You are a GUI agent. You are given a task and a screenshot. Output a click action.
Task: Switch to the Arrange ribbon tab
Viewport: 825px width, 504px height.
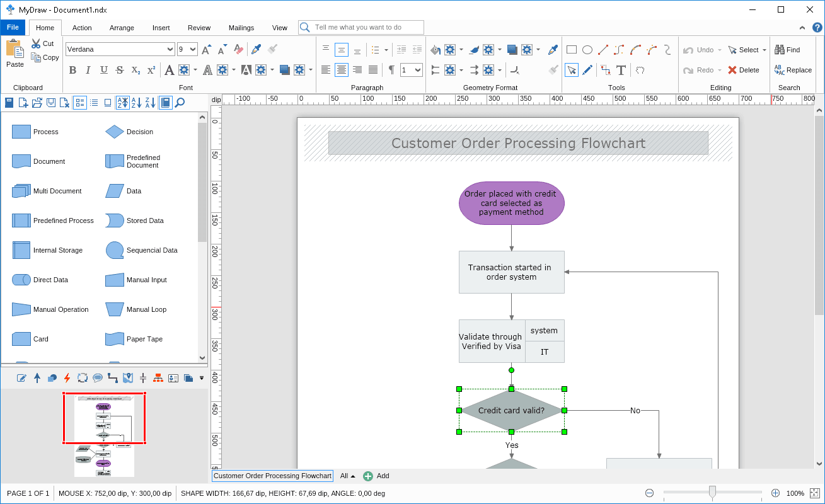(122, 28)
